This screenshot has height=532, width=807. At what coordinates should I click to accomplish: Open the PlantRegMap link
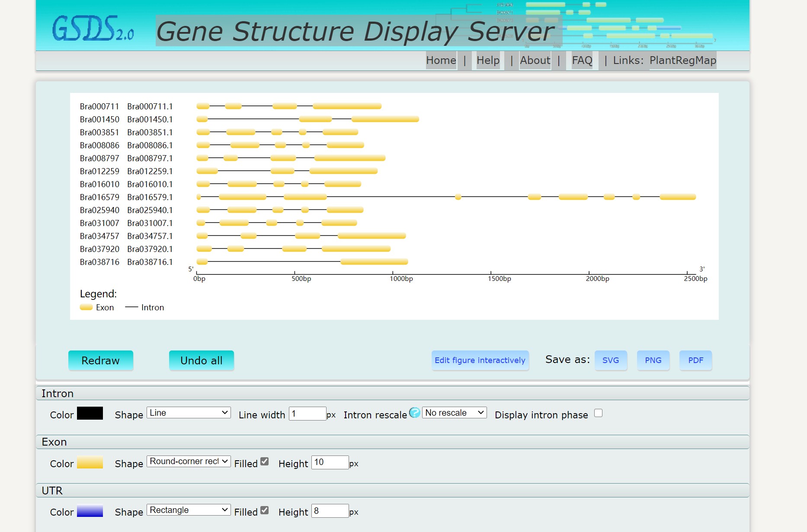coord(682,61)
